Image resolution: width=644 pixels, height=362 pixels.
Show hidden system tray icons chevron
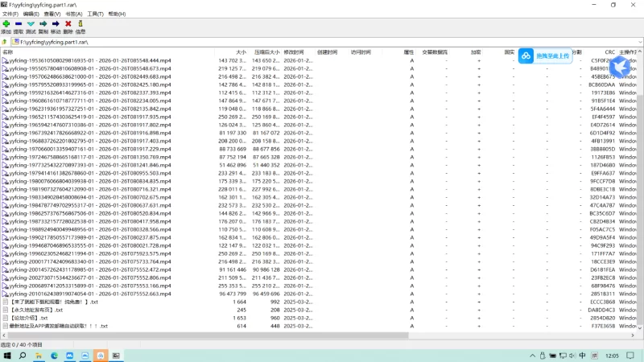click(532, 356)
